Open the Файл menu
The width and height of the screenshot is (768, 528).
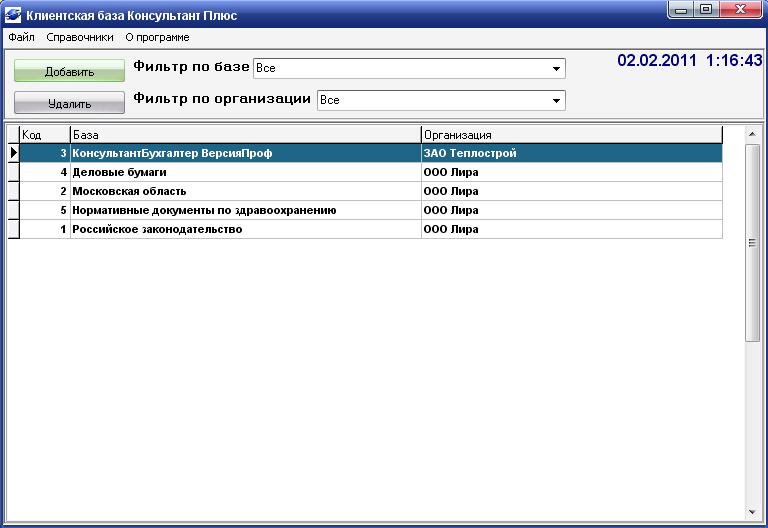pyautogui.click(x=22, y=37)
